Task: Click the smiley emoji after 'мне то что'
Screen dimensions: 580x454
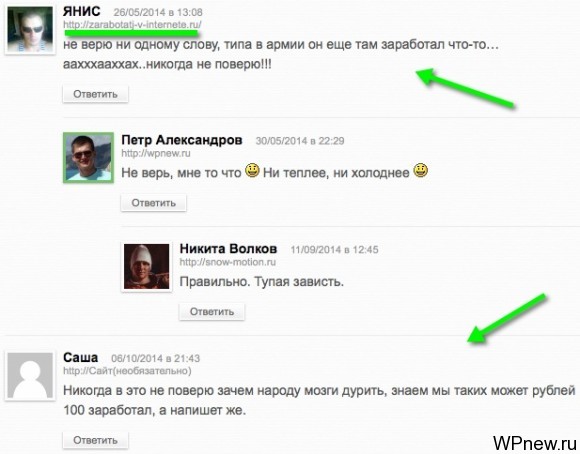Action: (252, 170)
